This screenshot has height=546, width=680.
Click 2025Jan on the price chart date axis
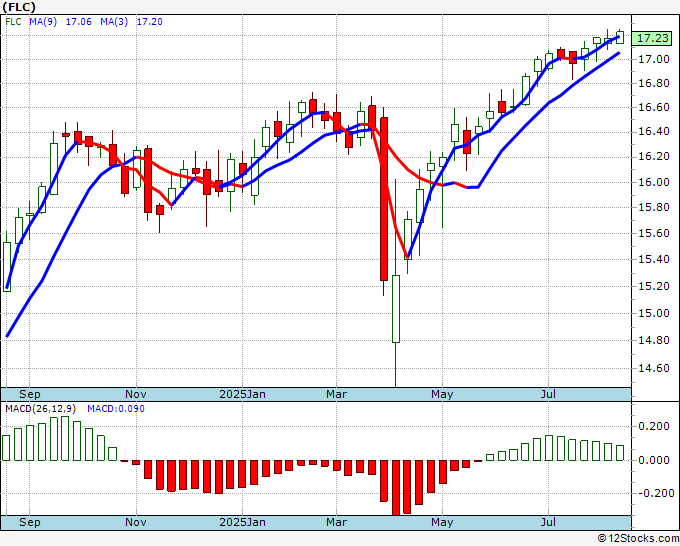242,394
